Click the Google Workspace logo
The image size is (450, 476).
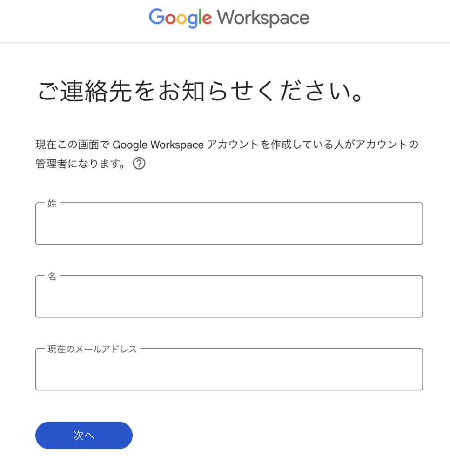pyautogui.click(x=228, y=19)
